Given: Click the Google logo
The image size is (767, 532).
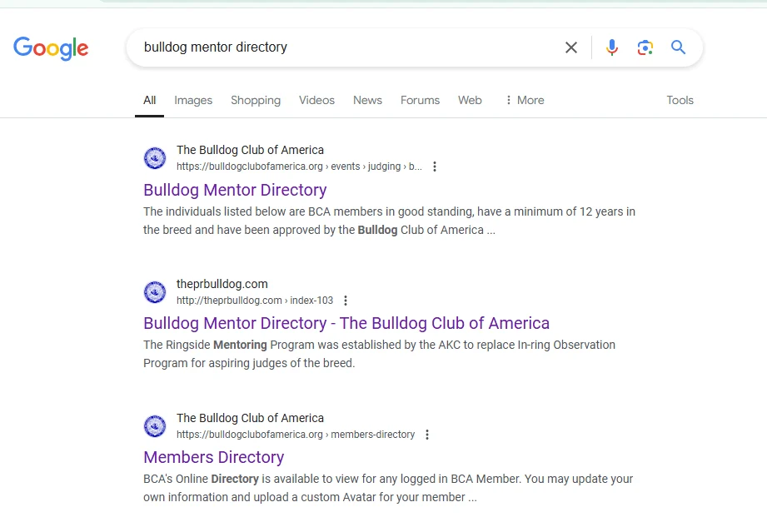Looking at the screenshot, I should pos(51,48).
